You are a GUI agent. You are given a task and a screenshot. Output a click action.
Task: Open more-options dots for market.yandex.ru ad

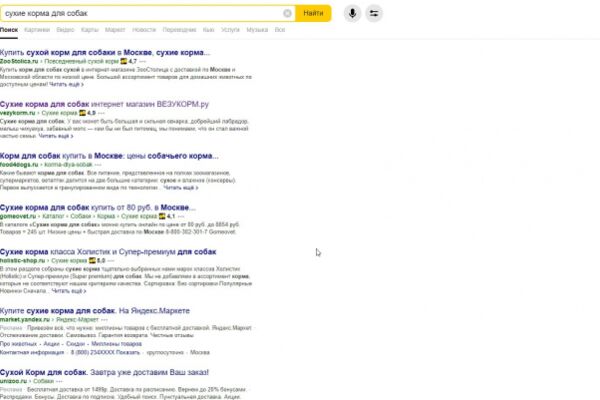[104, 320]
